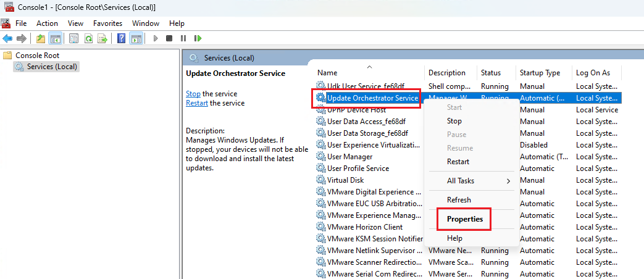
Task: Go back using the blue Back arrow
Action: tap(7, 38)
